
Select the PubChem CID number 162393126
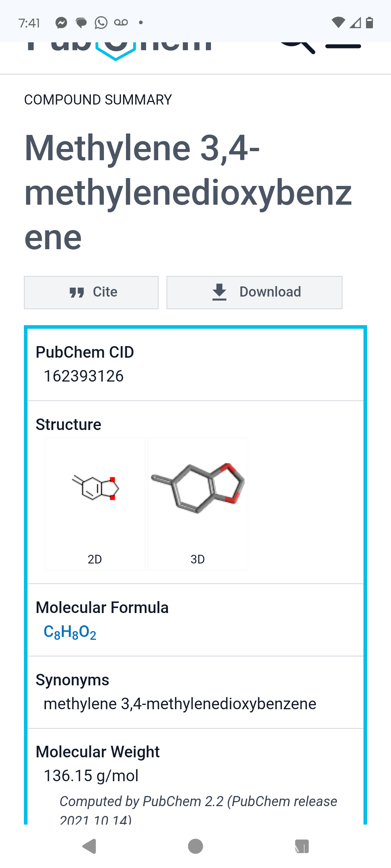(84, 376)
